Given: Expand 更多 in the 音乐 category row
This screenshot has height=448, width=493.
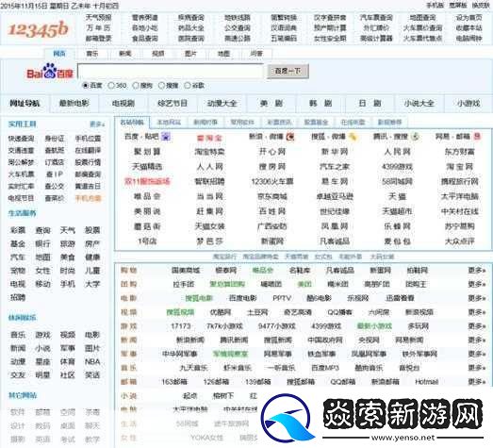Looking at the screenshot, I should coord(477,368).
